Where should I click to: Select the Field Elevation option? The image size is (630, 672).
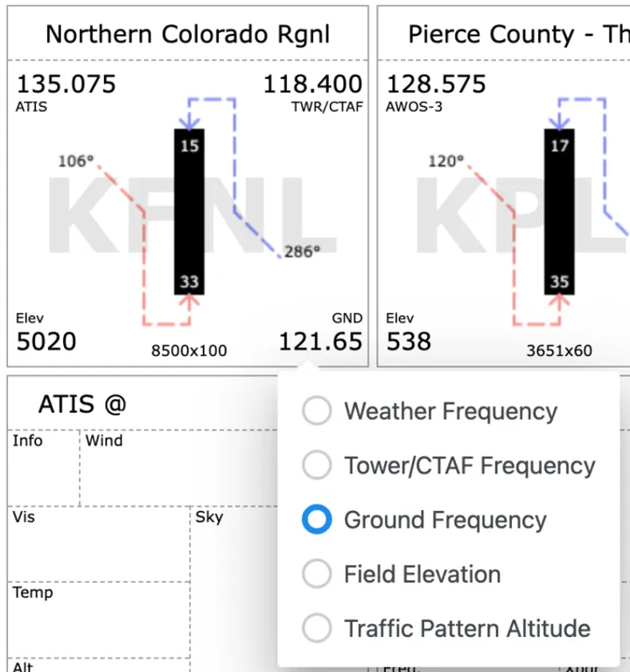coord(317,574)
